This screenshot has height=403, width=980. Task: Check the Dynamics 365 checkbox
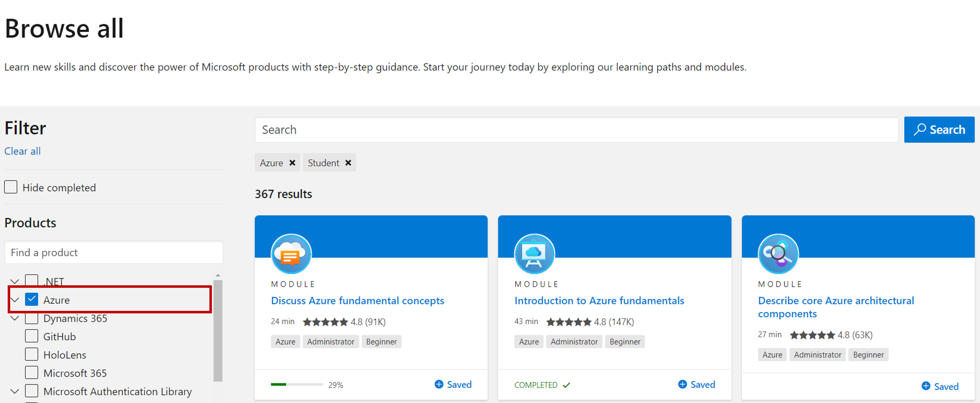[x=32, y=318]
